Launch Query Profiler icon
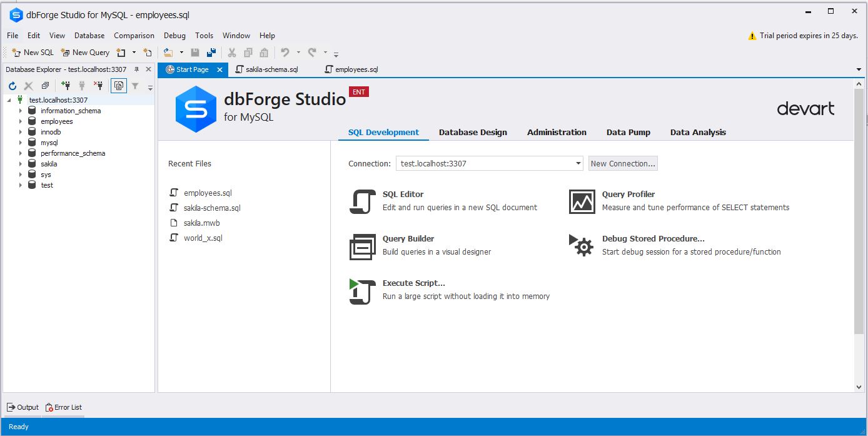Image resolution: width=868 pixels, height=436 pixels. 582,201
